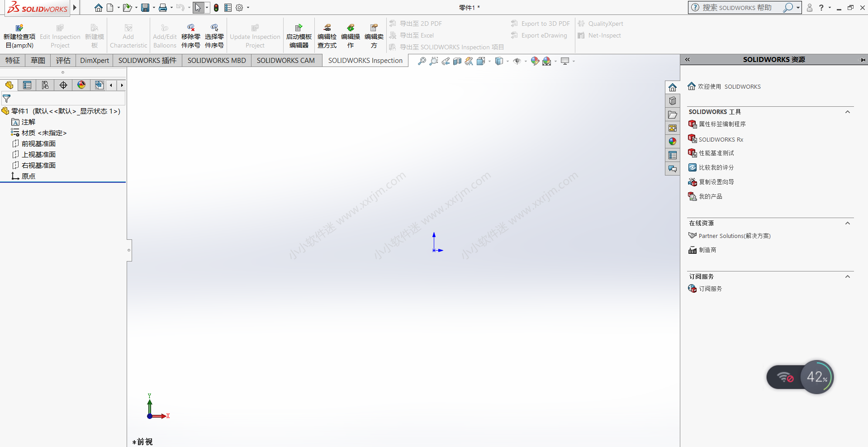Open Design Library icon in task pane
Image resolution: width=868 pixels, height=447 pixels.
(673, 101)
